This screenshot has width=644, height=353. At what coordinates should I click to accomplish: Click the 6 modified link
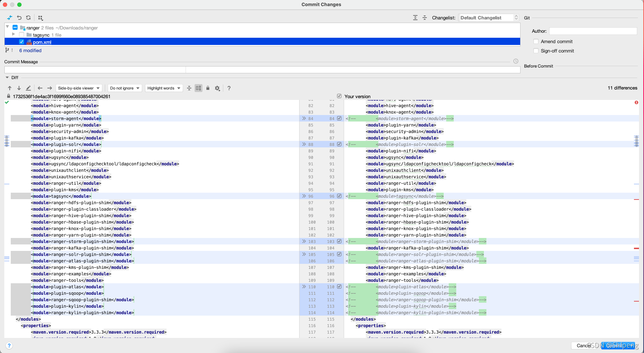[30, 50]
